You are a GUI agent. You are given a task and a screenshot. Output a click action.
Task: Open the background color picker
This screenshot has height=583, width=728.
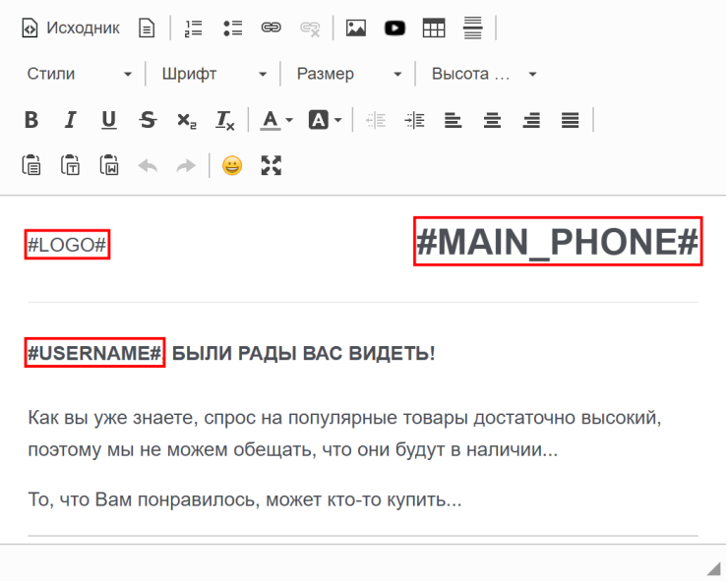(x=325, y=120)
